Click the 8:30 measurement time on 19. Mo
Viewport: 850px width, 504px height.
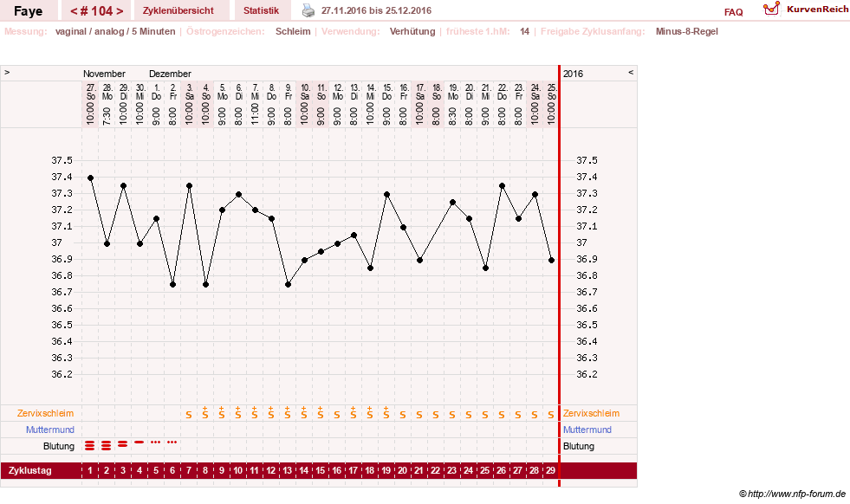point(452,115)
